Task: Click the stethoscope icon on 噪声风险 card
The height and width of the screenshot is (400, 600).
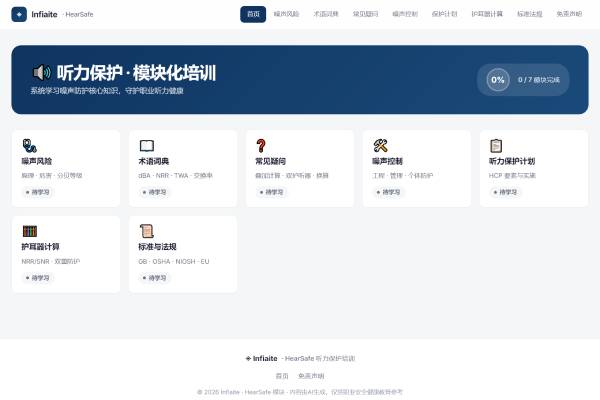Action: click(x=29, y=145)
